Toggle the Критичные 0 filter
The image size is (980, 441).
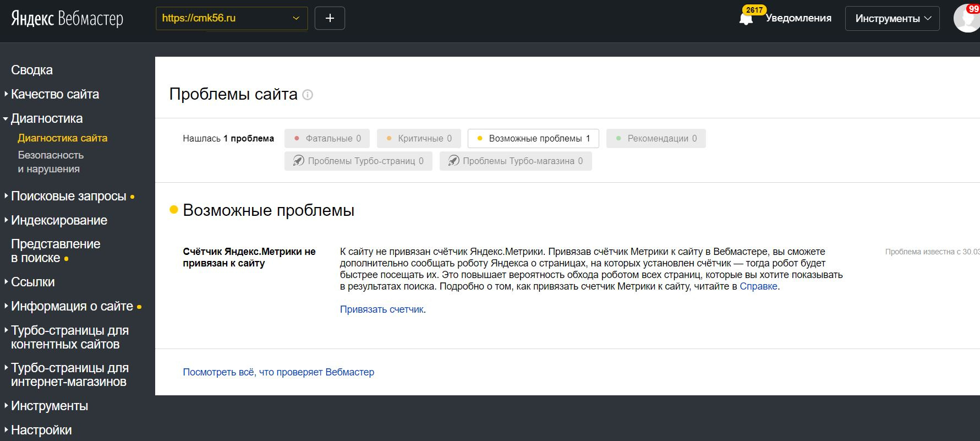pos(418,138)
